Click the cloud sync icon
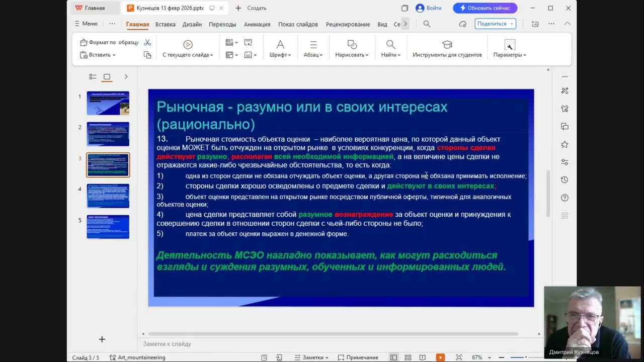This screenshot has height=362, width=644. click(x=463, y=24)
